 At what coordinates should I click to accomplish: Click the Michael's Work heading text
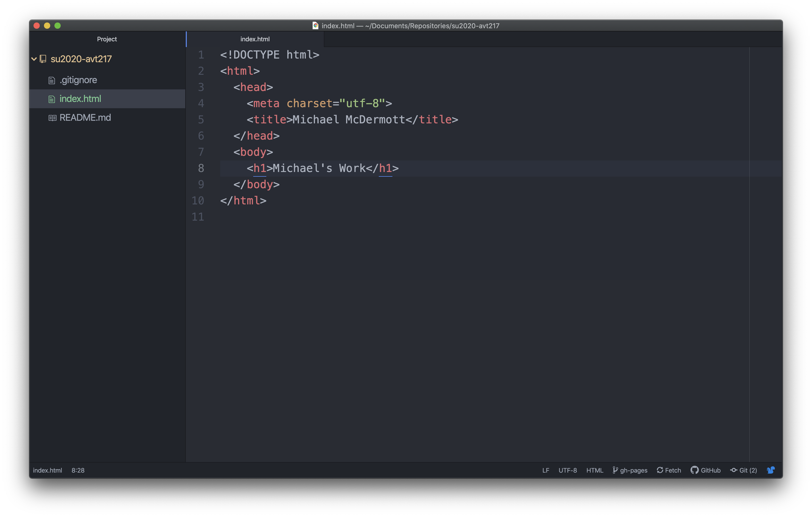(x=319, y=168)
